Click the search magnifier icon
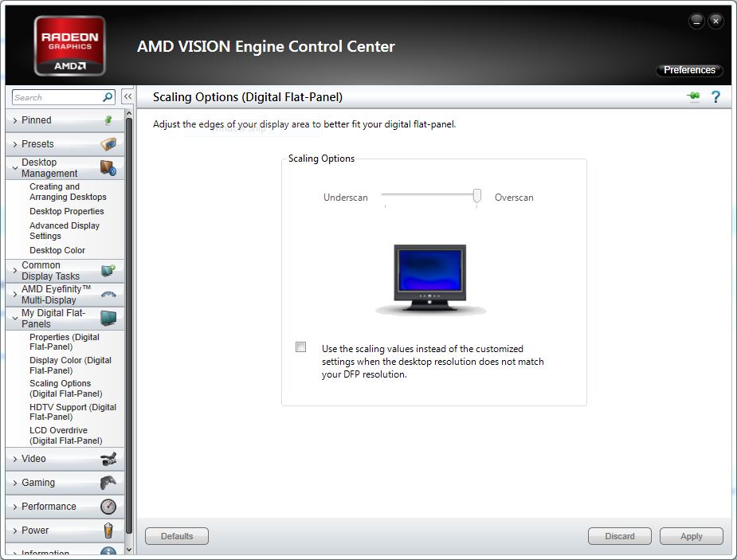Screen dimensions: 737x560 point(108,97)
